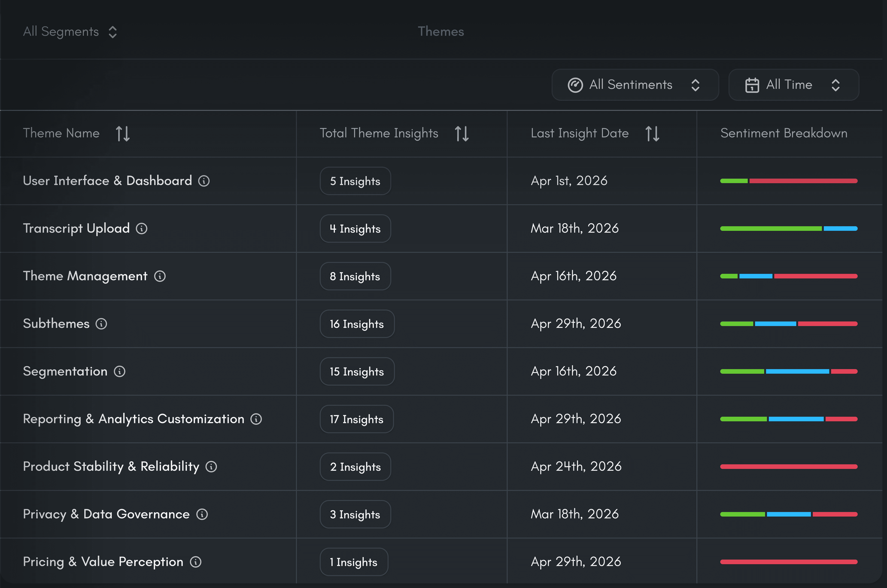The image size is (887, 588).
Task: Click sentiment bar for Transcript Upload
Action: coord(789,229)
